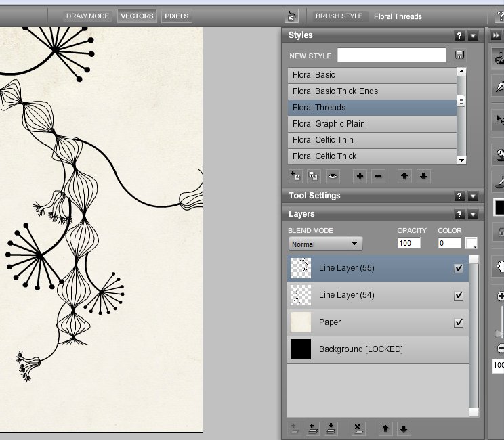This screenshot has height=440, width=504.
Task: Open the Blend Mode dropdown
Action: tap(325, 244)
